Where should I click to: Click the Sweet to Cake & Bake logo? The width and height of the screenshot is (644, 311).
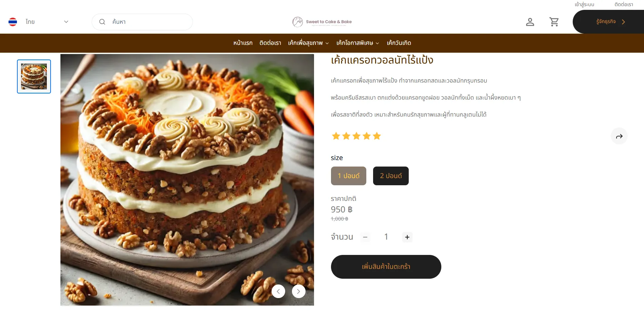(x=322, y=22)
